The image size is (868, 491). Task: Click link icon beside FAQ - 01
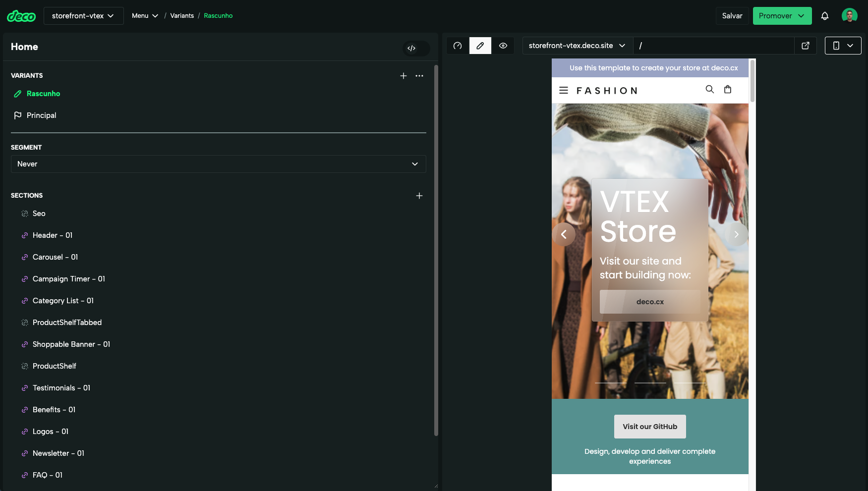click(x=25, y=475)
